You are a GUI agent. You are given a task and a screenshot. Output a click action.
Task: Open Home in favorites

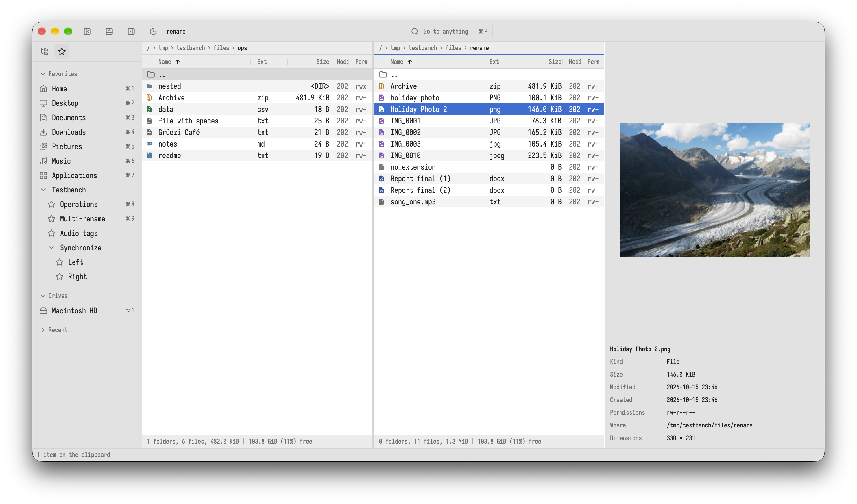coord(87,89)
